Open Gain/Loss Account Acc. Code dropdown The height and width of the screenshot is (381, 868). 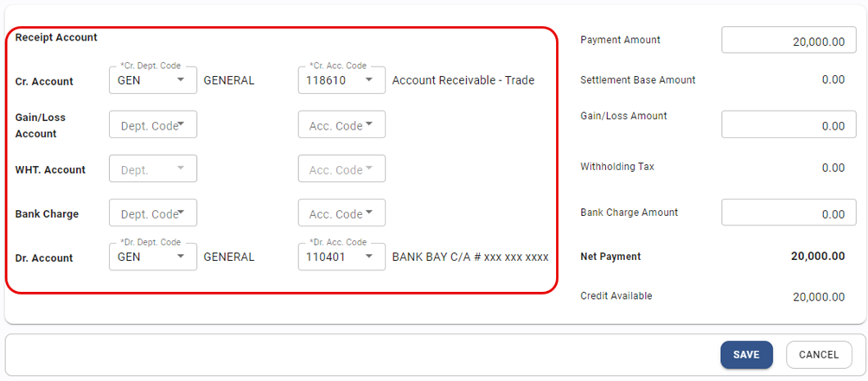pos(341,125)
